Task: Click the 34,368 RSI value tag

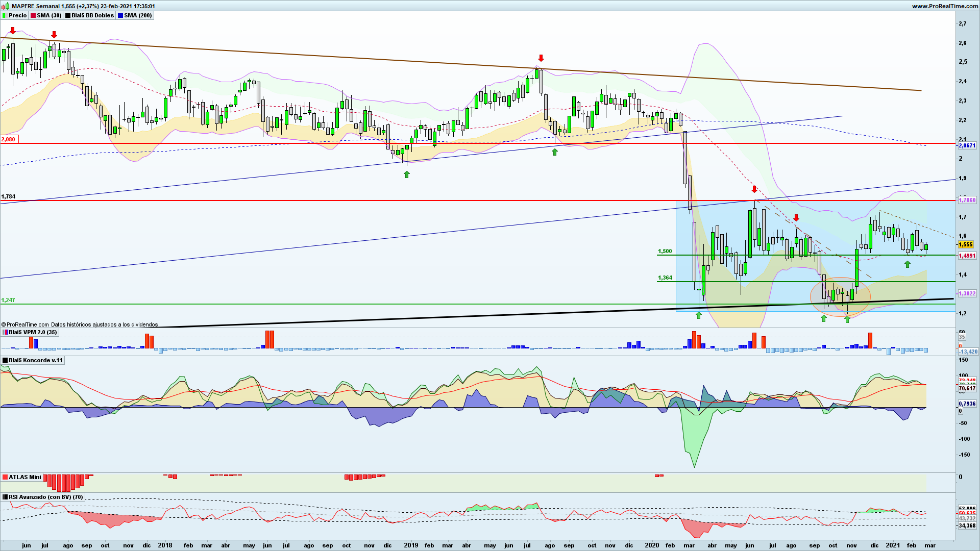Action: click(x=967, y=525)
